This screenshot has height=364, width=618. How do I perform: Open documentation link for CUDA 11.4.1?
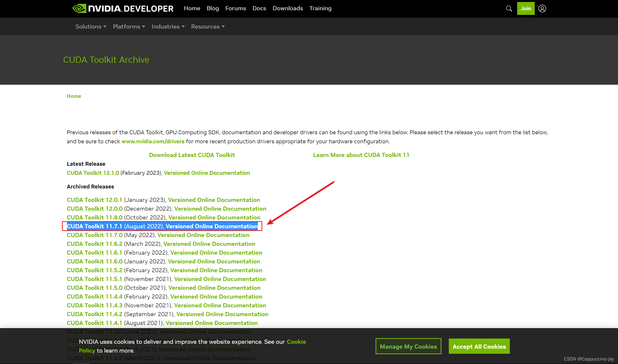click(211, 323)
